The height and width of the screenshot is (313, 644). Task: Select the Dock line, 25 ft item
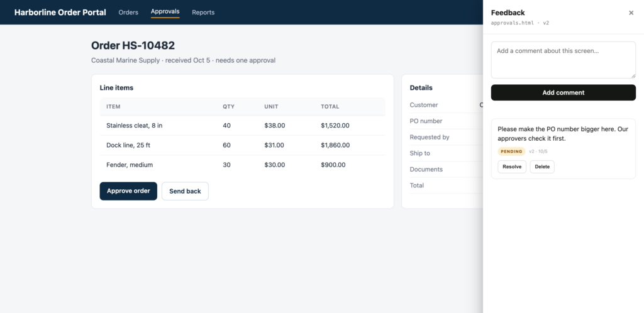(128, 145)
